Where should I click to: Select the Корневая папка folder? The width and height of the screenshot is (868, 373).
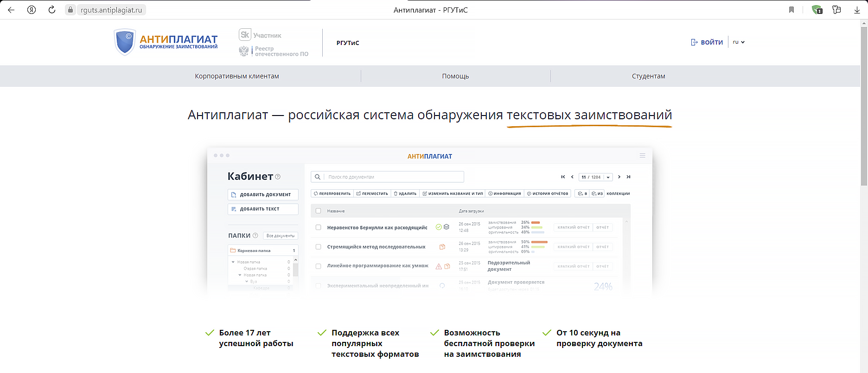[x=263, y=251]
